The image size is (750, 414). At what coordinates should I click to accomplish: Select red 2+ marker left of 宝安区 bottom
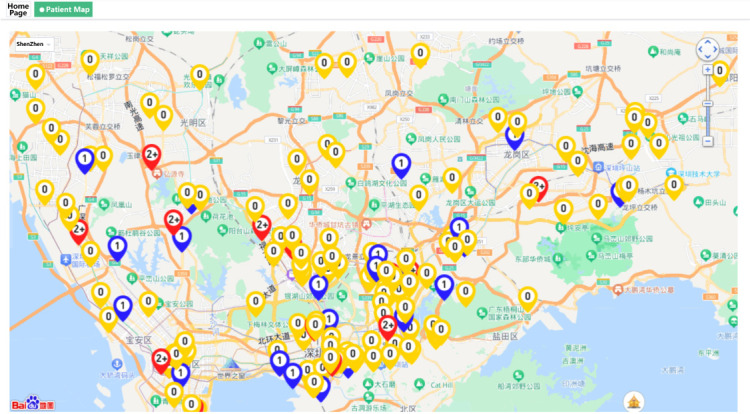coord(161,361)
